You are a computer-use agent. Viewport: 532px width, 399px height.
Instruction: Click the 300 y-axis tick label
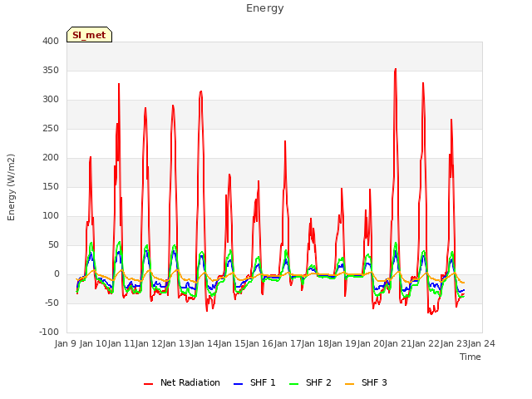(x=51, y=100)
